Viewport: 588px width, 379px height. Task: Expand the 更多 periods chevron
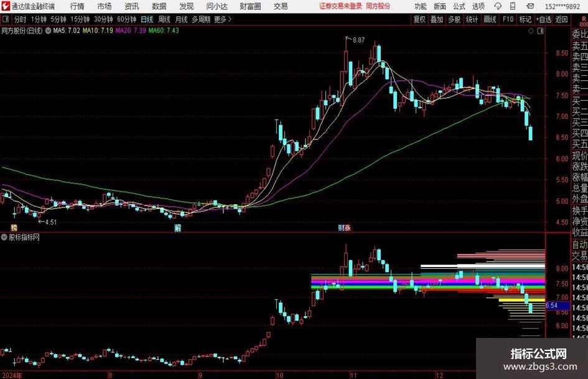point(230,19)
